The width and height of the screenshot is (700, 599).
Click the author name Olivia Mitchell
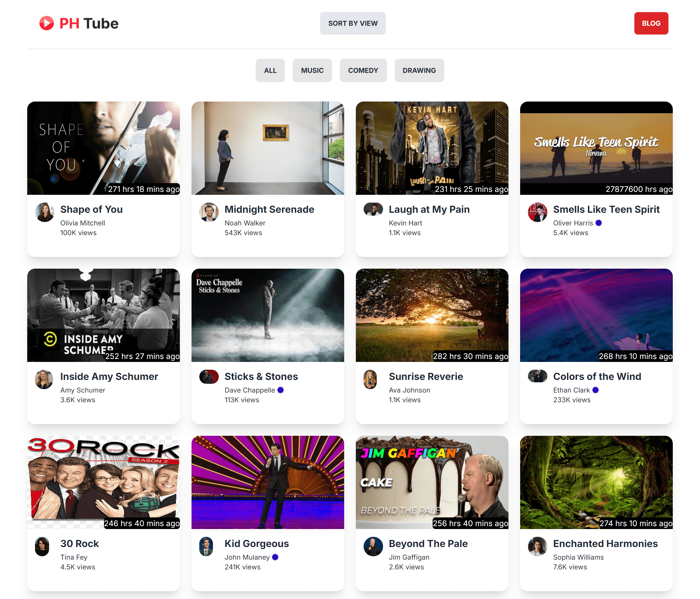tap(82, 223)
